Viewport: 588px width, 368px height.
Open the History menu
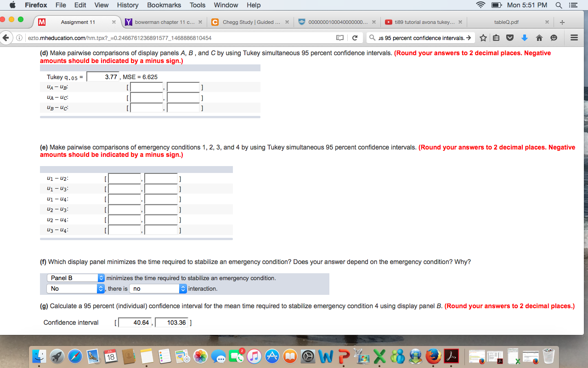128,5
